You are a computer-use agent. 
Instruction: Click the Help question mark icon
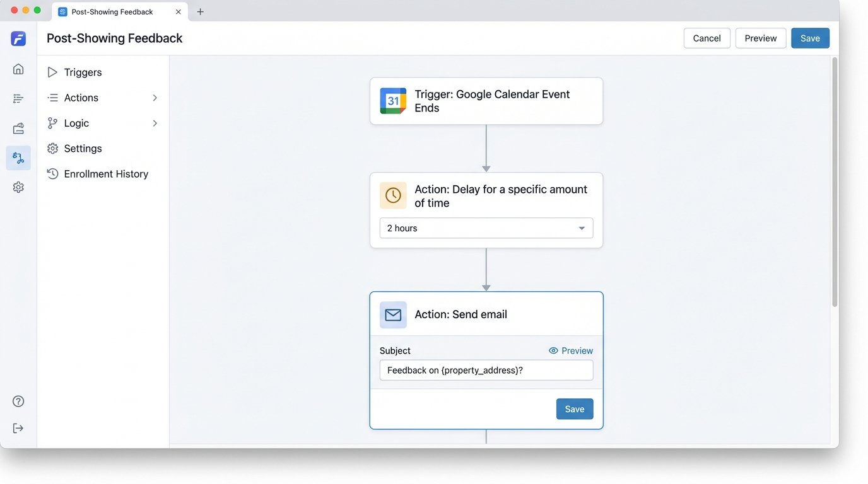(18, 401)
